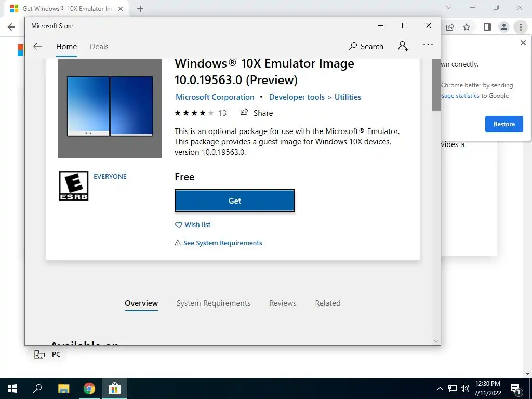This screenshot has width=532, height=399.
Task: Share this app using Share icon
Action: 257,113
